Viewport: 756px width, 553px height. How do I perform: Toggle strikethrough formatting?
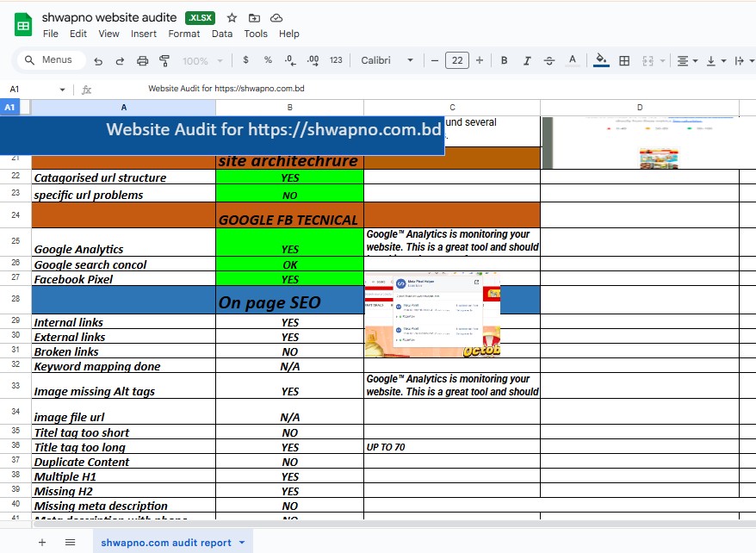pos(549,60)
